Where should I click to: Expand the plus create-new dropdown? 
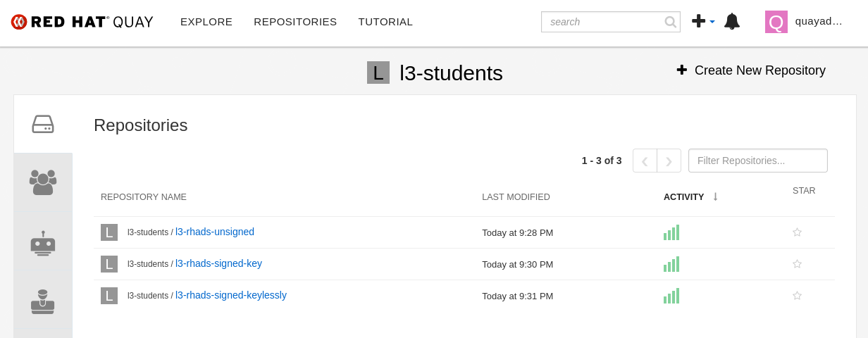pyautogui.click(x=702, y=22)
